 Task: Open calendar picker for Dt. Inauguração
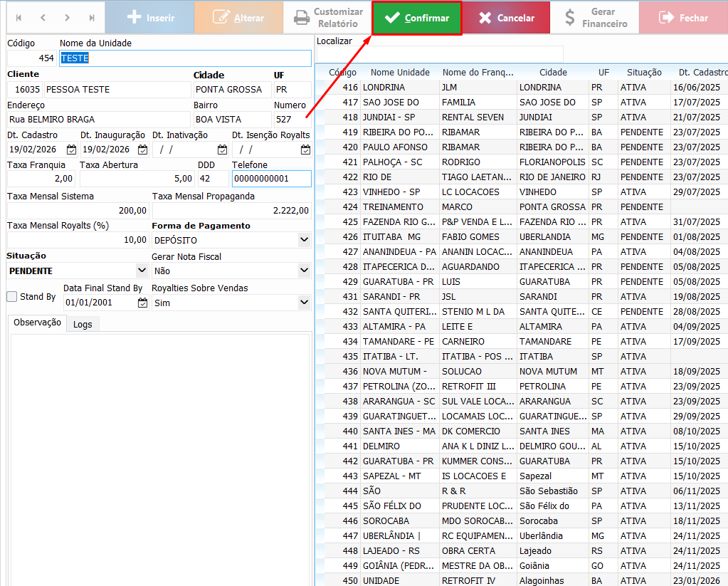pyautogui.click(x=142, y=150)
